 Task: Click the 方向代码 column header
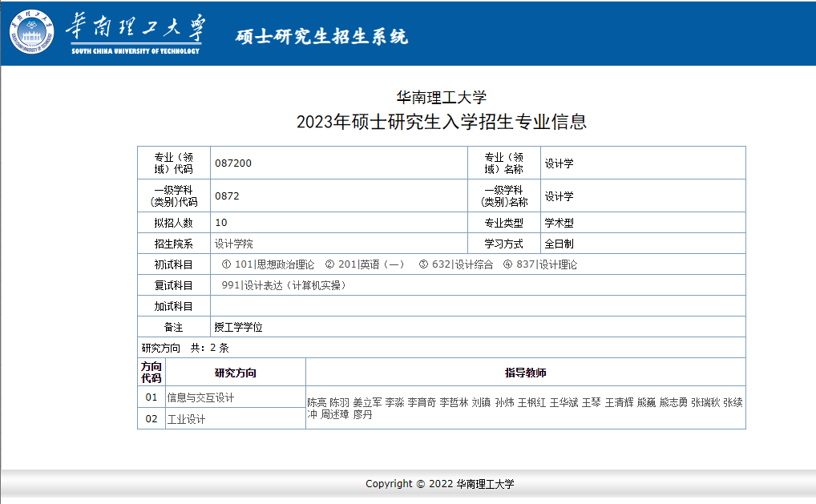[x=151, y=373]
